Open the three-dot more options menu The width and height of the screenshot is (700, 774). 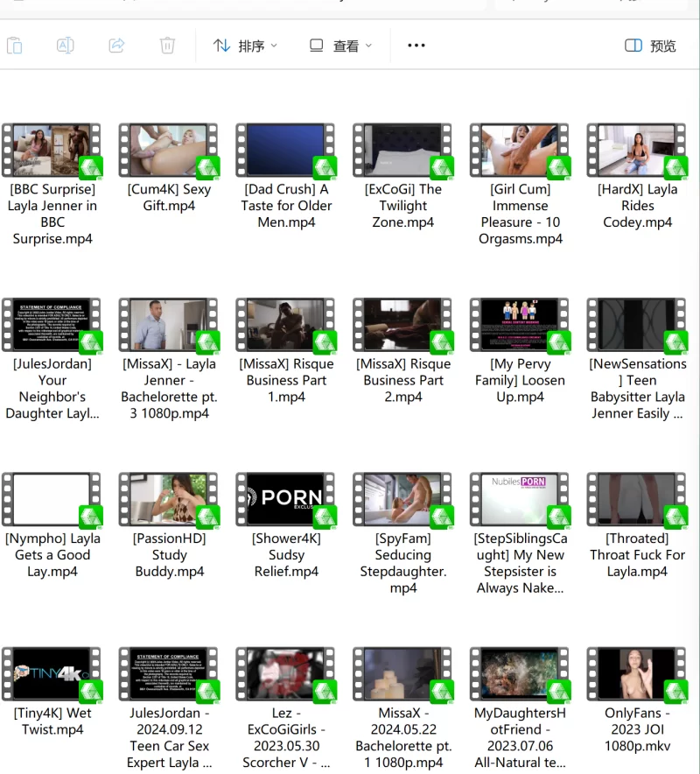[x=416, y=46]
